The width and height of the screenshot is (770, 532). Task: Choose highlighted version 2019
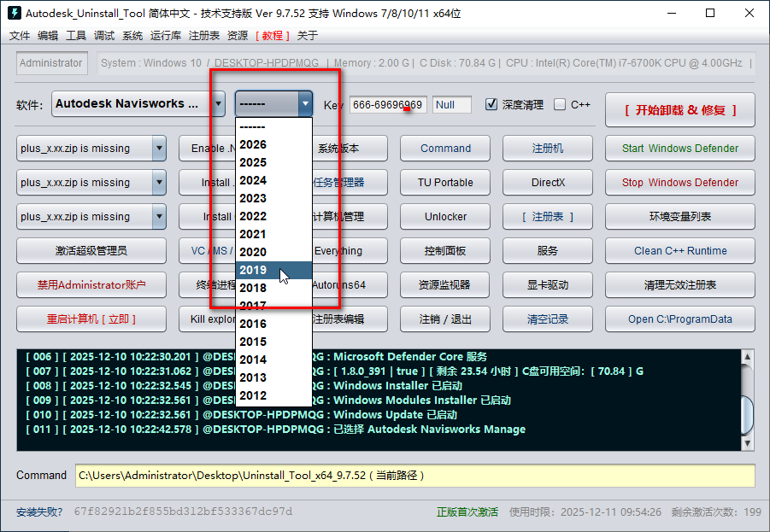tap(273, 270)
